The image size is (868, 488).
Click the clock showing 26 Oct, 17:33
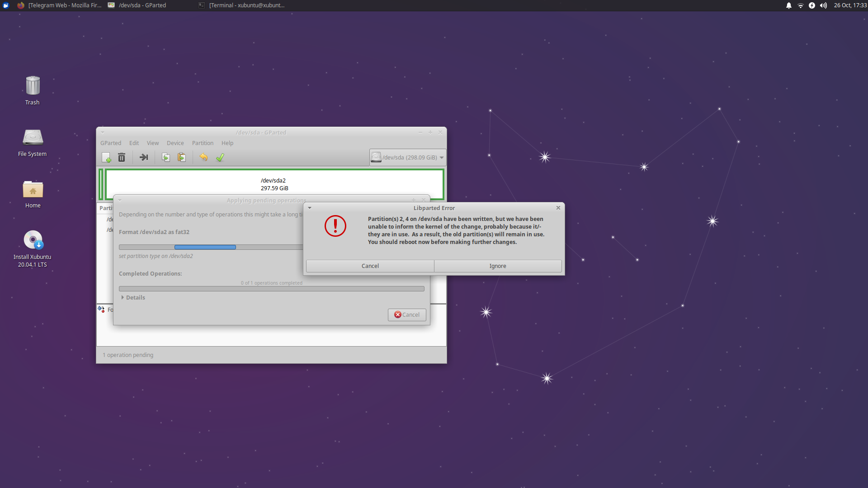(x=850, y=5)
